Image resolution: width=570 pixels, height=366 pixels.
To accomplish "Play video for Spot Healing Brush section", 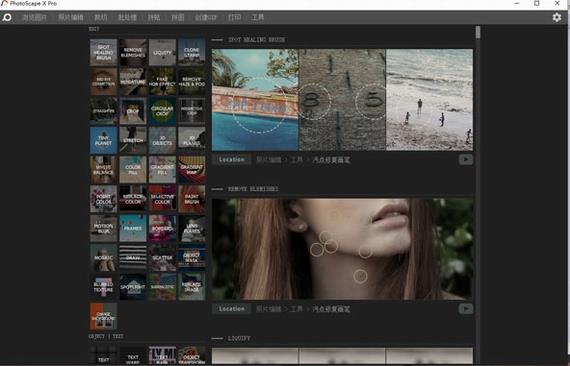I will [x=466, y=160].
